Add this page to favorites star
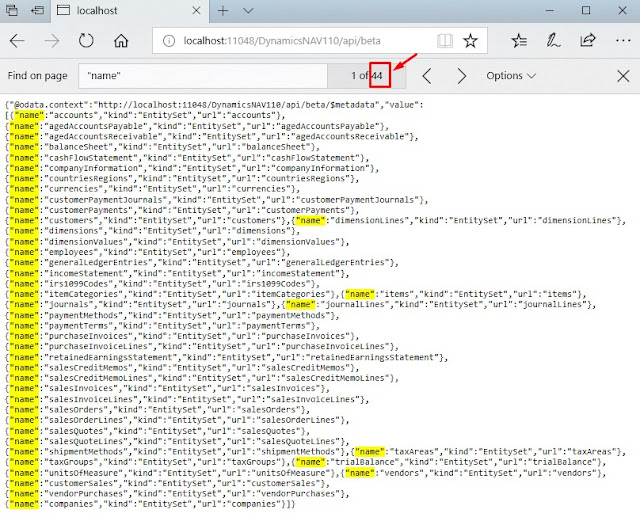 tap(470, 41)
